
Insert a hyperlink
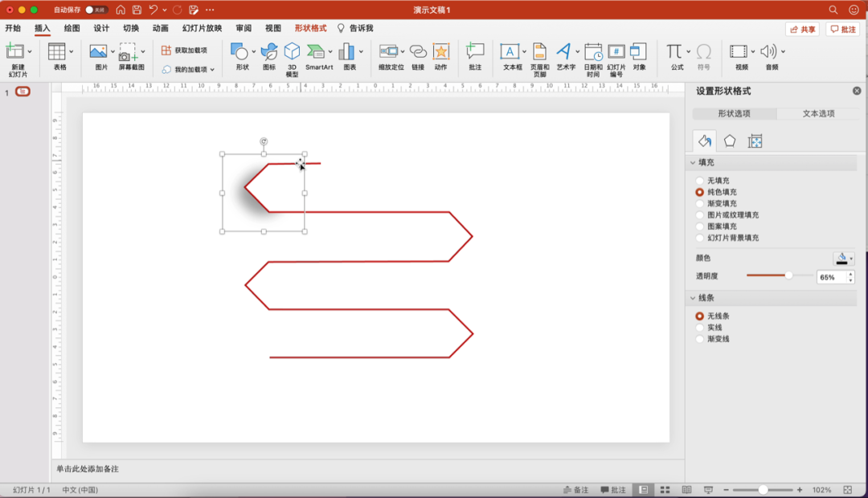418,56
